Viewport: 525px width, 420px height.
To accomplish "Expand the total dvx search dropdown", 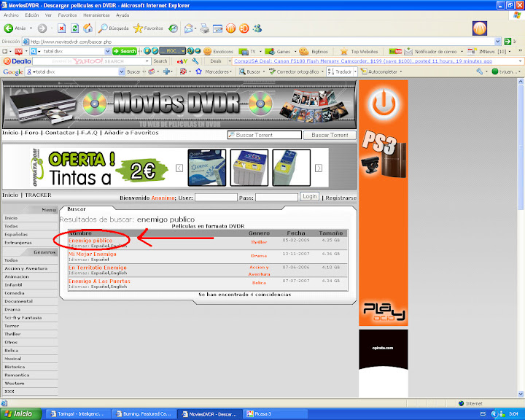I will [x=107, y=51].
